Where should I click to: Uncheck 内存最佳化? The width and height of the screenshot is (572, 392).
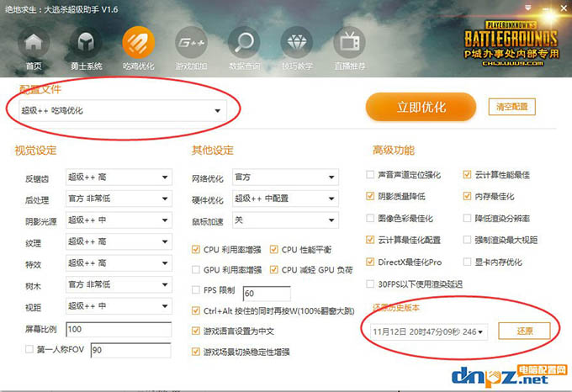[467, 196]
